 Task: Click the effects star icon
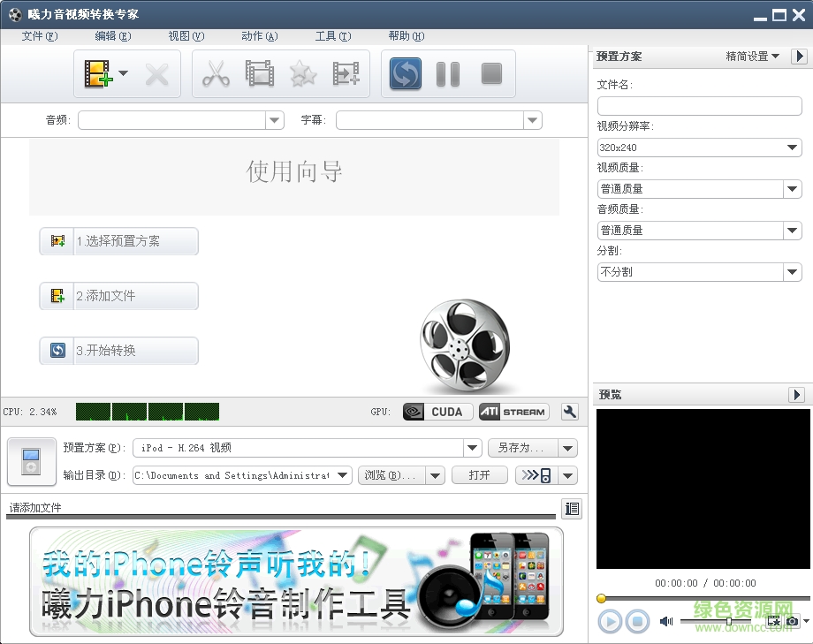coord(303,73)
